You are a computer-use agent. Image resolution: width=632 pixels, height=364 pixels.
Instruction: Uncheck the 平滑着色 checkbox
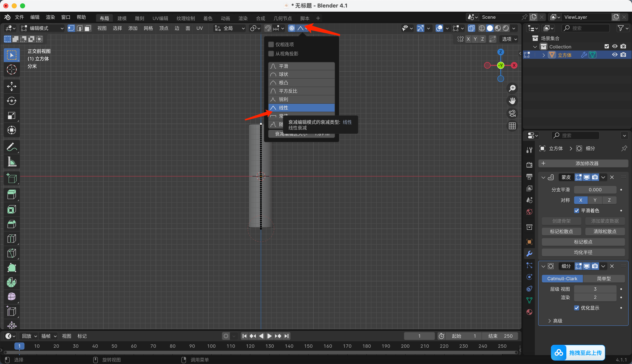coord(577,211)
